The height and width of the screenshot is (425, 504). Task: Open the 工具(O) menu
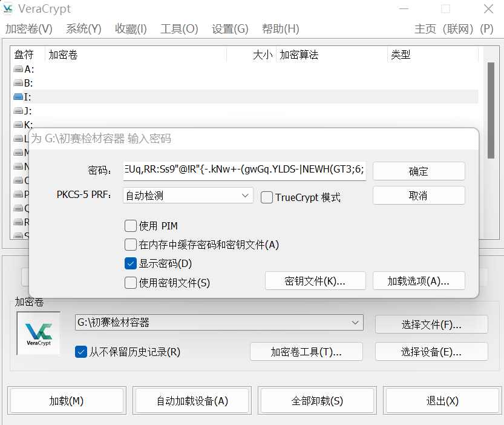pos(179,28)
